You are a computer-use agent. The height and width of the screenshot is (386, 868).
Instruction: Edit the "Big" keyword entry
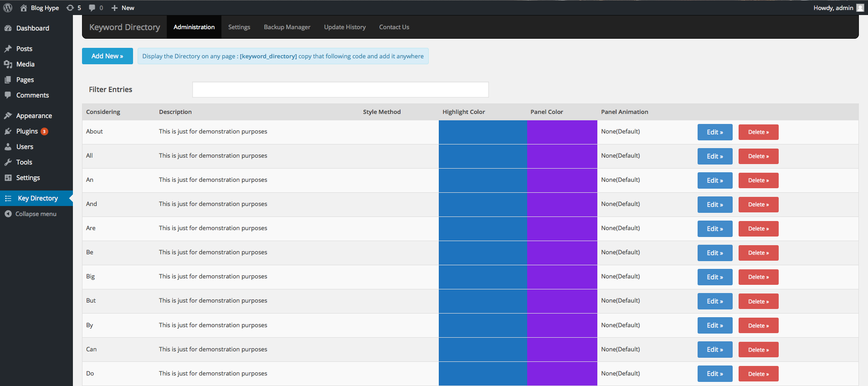tap(714, 277)
